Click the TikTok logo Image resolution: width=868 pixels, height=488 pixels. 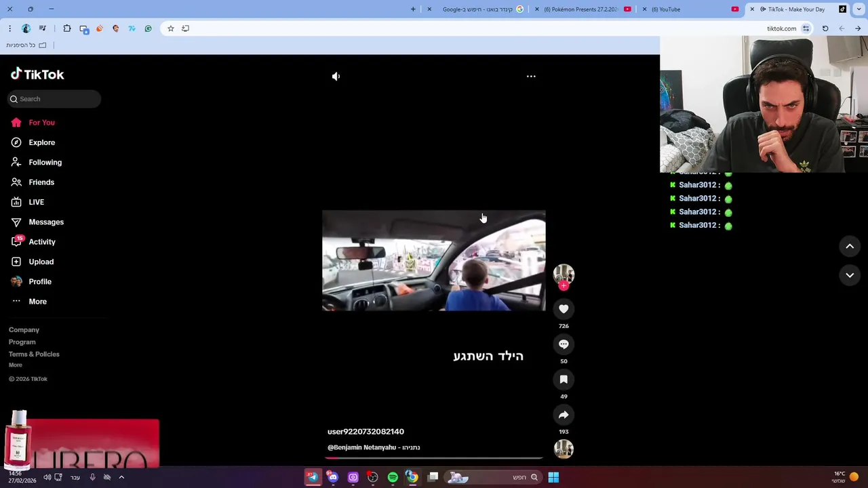[x=37, y=74]
